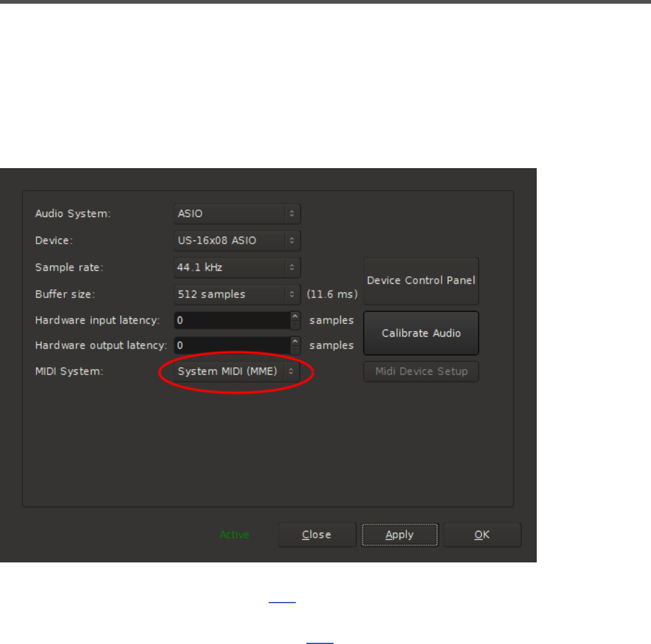Open the Audio System dropdown showing ASIO
The height and width of the screenshot is (644, 651).
[237, 214]
